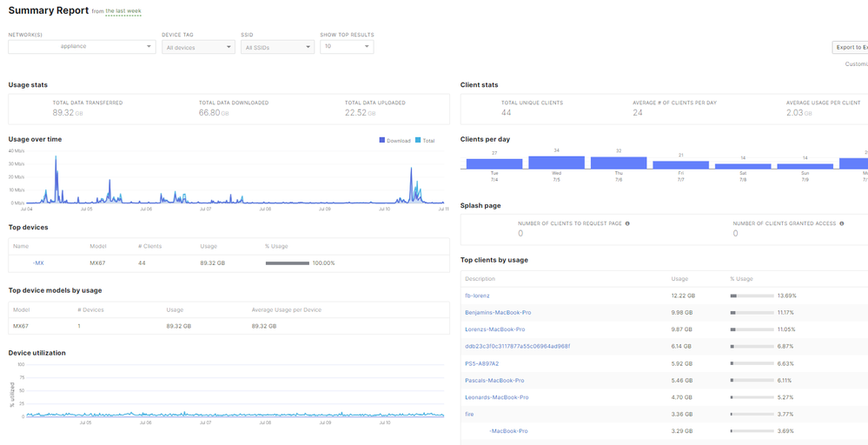868x445 pixels.
Task: Toggle the Download series in chart legend
Action: [394, 140]
